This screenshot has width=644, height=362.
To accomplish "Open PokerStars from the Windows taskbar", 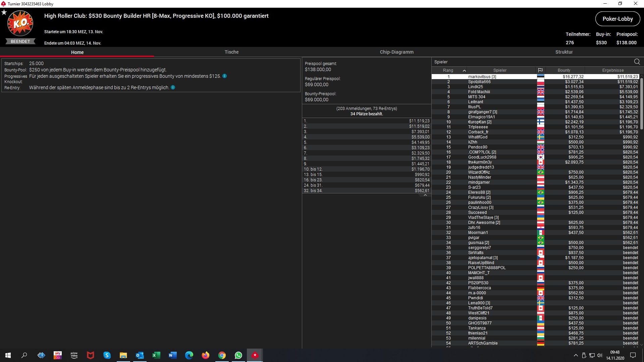I will [x=255, y=355].
